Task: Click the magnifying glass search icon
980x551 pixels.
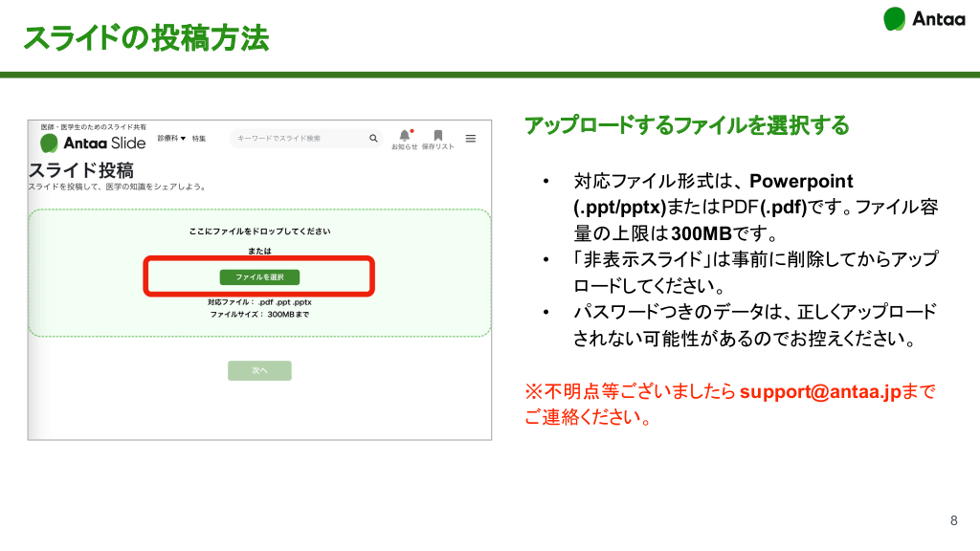Action: pyautogui.click(x=373, y=139)
